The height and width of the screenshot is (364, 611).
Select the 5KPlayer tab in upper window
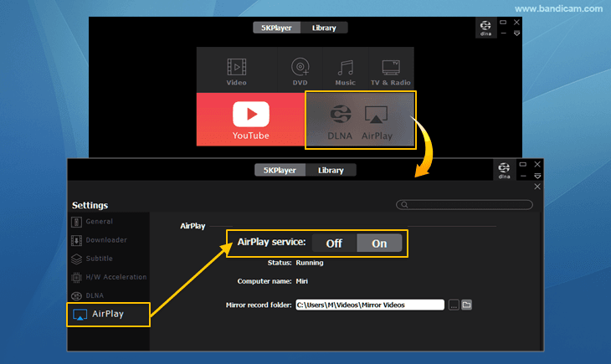point(276,28)
